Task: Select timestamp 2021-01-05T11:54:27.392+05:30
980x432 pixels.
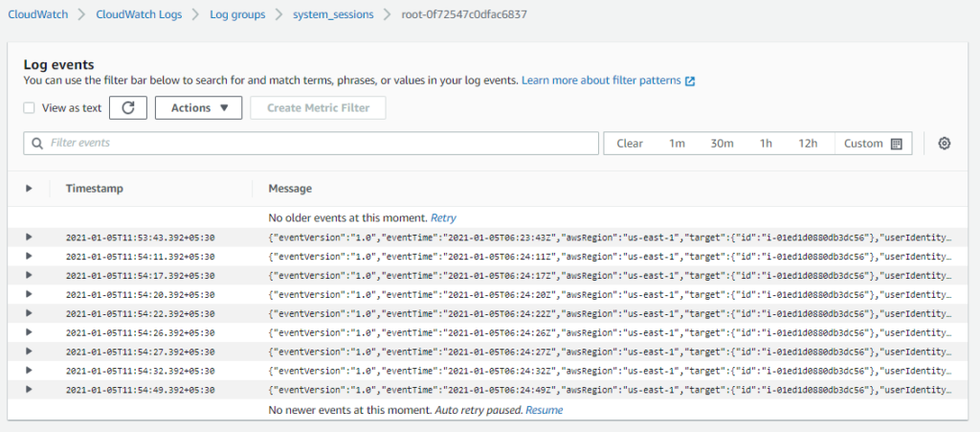Action: pyautogui.click(x=140, y=352)
